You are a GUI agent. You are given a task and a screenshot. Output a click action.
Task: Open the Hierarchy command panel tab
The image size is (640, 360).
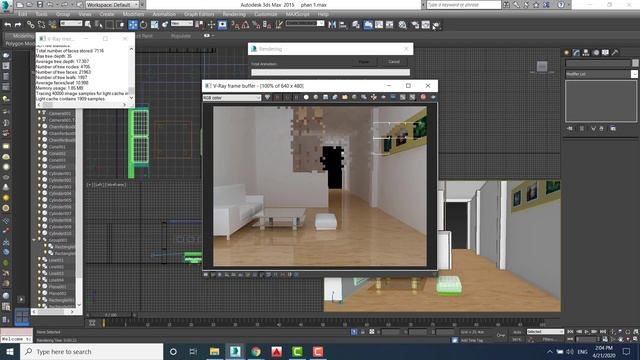tap(586, 53)
